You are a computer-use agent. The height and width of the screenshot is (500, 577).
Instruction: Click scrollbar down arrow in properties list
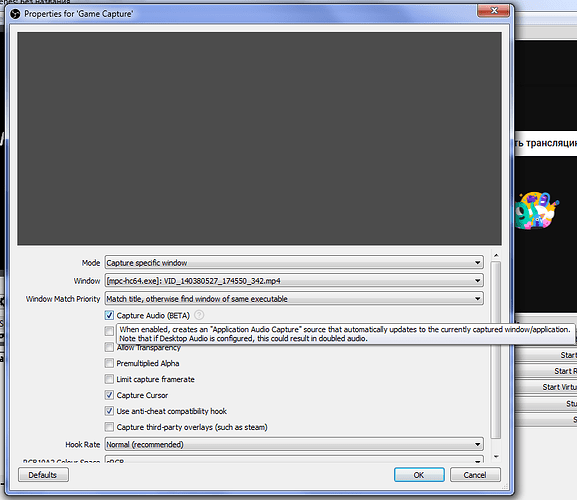pos(496,457)
